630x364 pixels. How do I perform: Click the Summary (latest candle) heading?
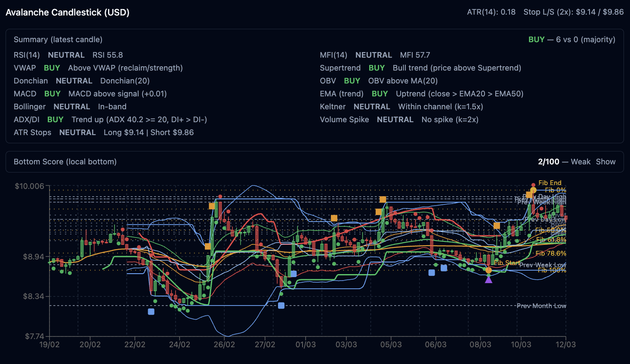click(x=58, y=40)
